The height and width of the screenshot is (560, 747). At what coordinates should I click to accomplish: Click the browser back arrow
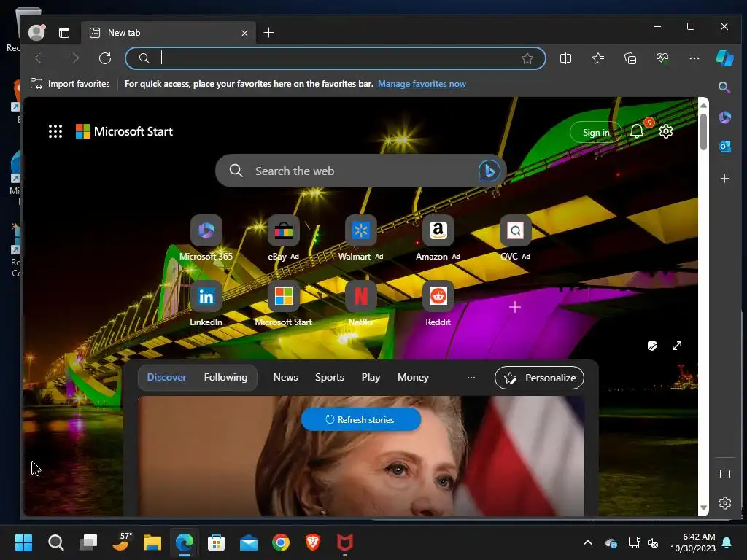[41, 58]
